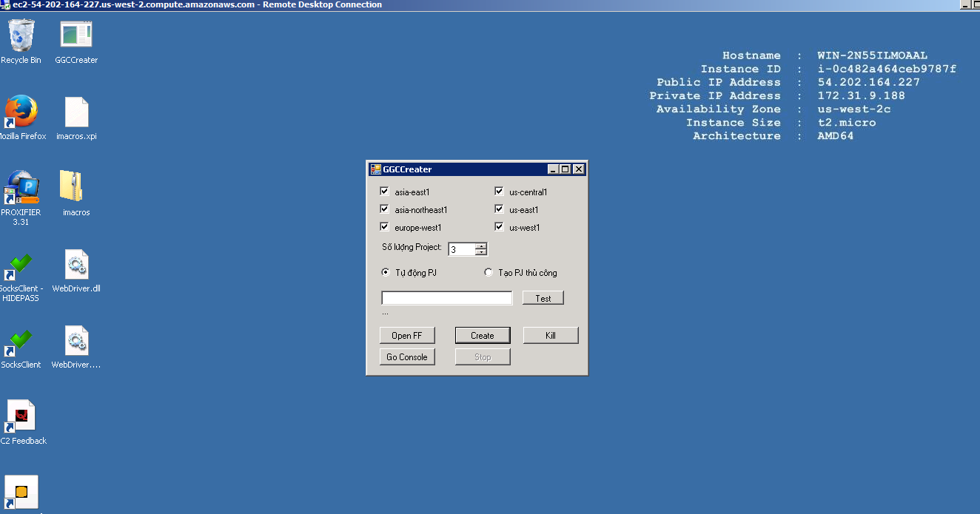Screen dimensions: 980x514
Task: Click the Public IP Address value 54.202.164.227
Action: click(x=869, y=82)
